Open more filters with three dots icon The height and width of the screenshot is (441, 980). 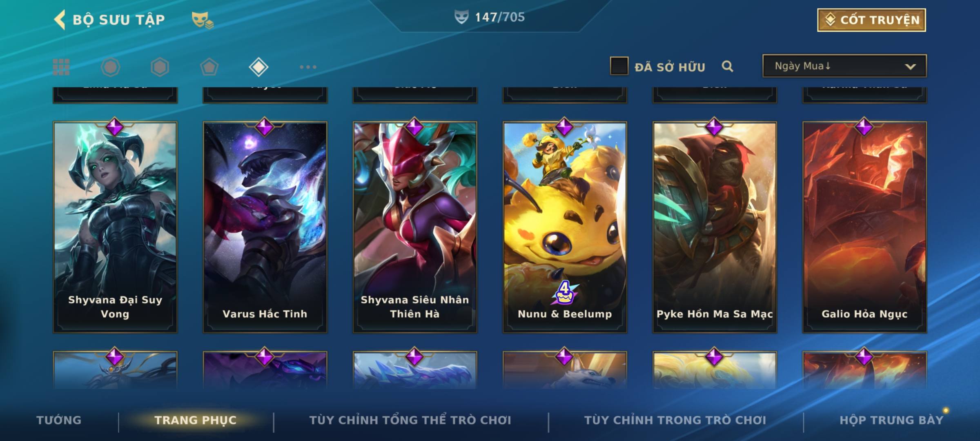[308, 67]
